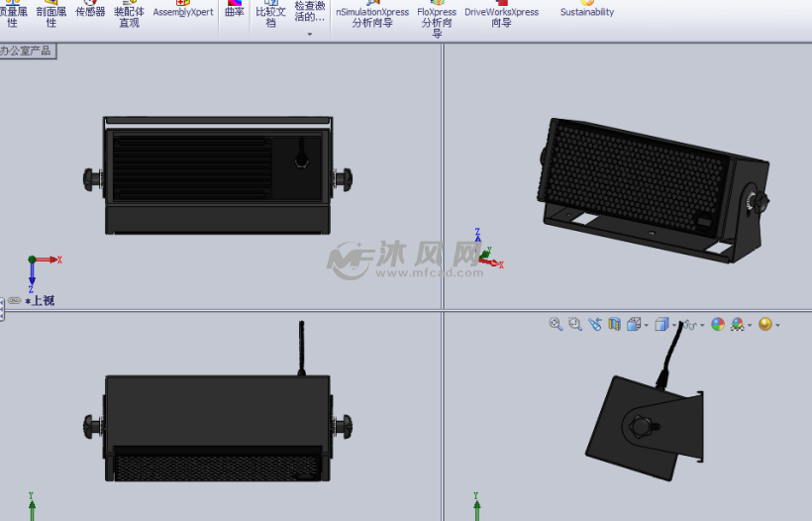
Task: Open the 剖面属性 section properties tool
Action: pyautogui.click(x=51, y=15)
